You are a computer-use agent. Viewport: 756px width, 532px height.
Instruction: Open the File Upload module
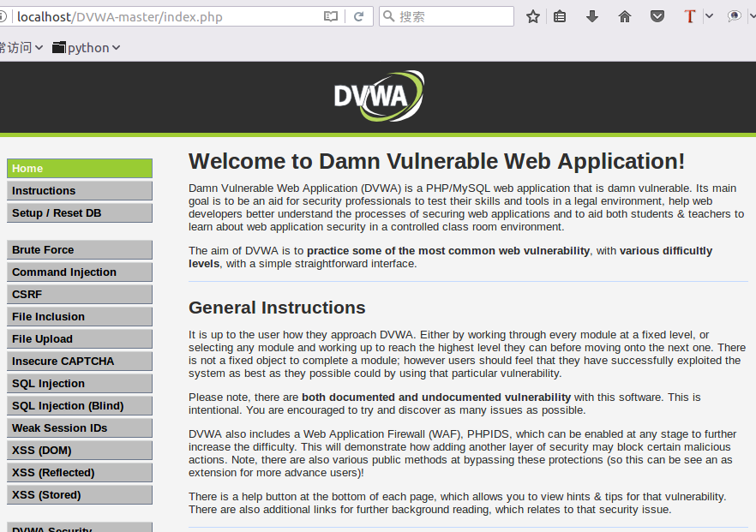[80, 338]
